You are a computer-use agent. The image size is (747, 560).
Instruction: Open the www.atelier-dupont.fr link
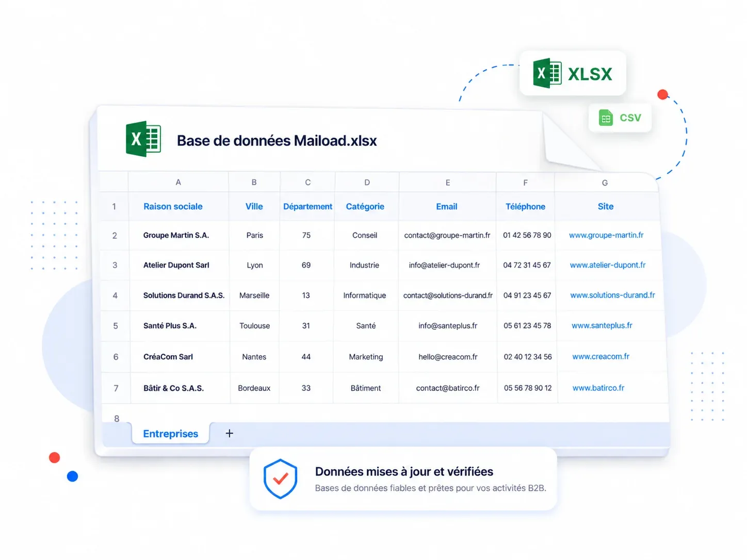[608, 265]
